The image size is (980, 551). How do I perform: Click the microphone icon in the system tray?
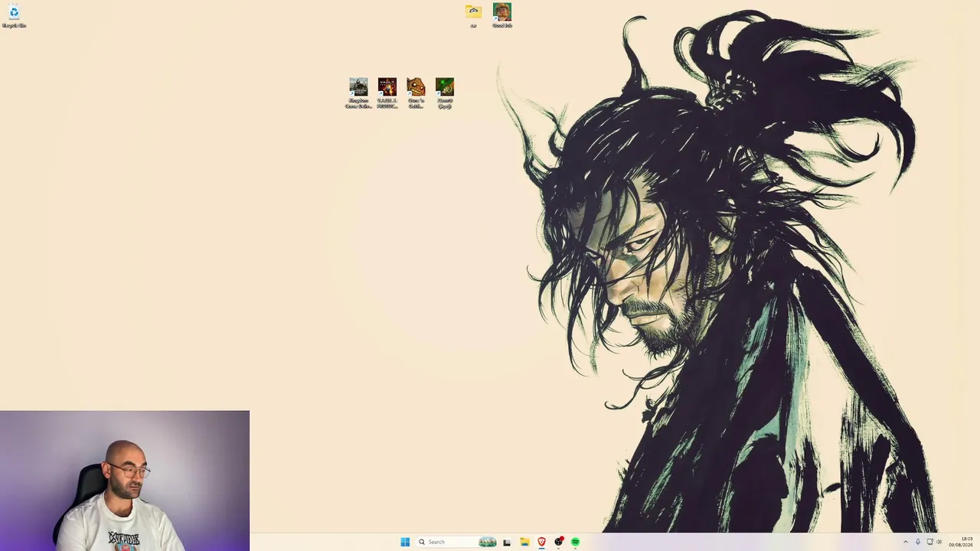point(918,542)
